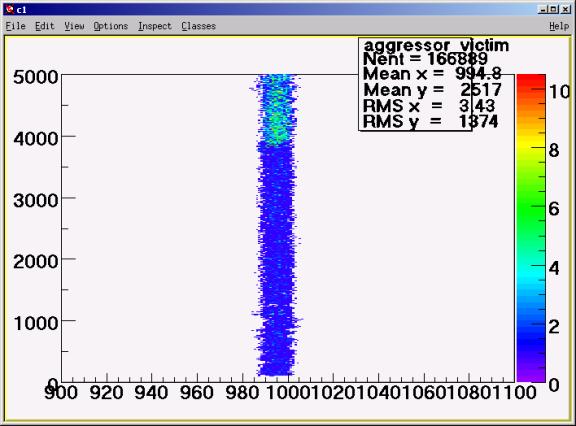Open the Inspect menu
Screen dimensions: 576x426
155,26
